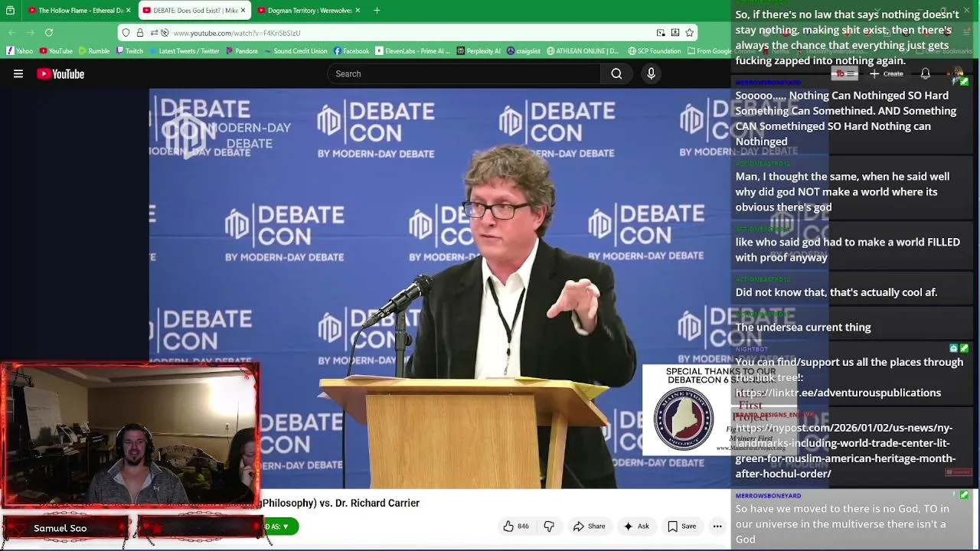Viewport: 980px width, 551px height.
Task: Open the tab list panel icon
Action: (x=10, y=11)
